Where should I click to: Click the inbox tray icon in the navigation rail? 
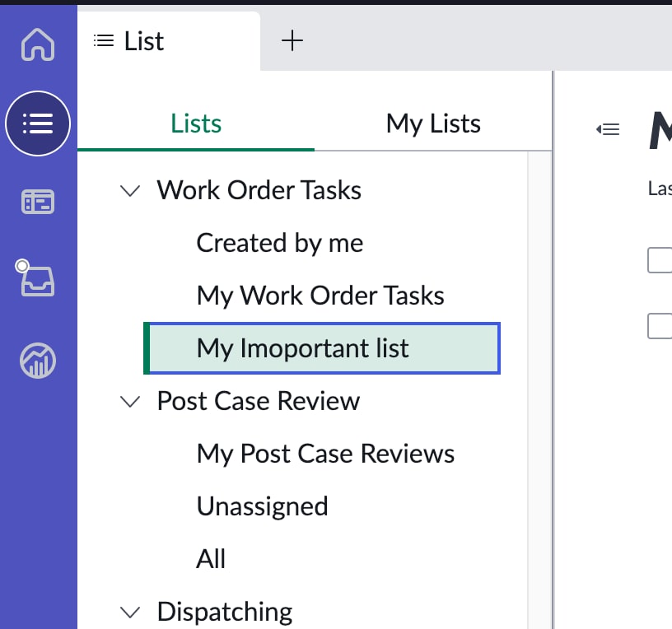pos(38,279)
